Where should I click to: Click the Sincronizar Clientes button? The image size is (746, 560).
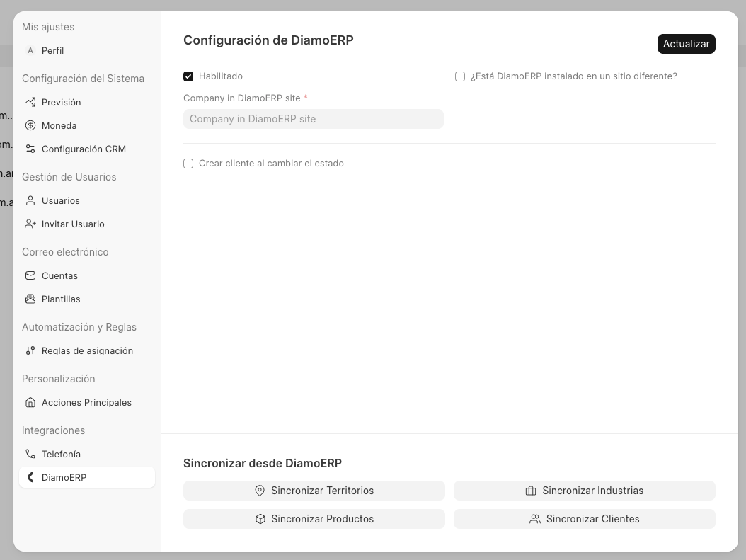coord(584,519)
